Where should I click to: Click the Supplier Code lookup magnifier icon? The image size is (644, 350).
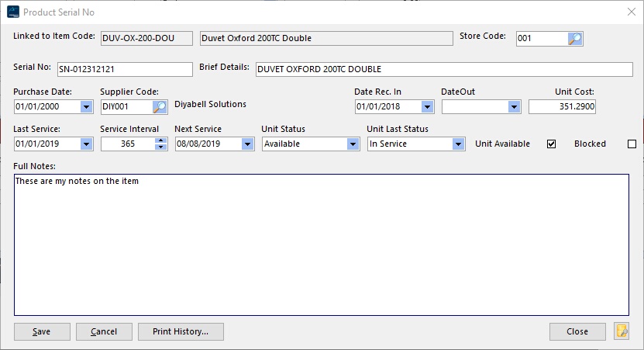(160, 107)
